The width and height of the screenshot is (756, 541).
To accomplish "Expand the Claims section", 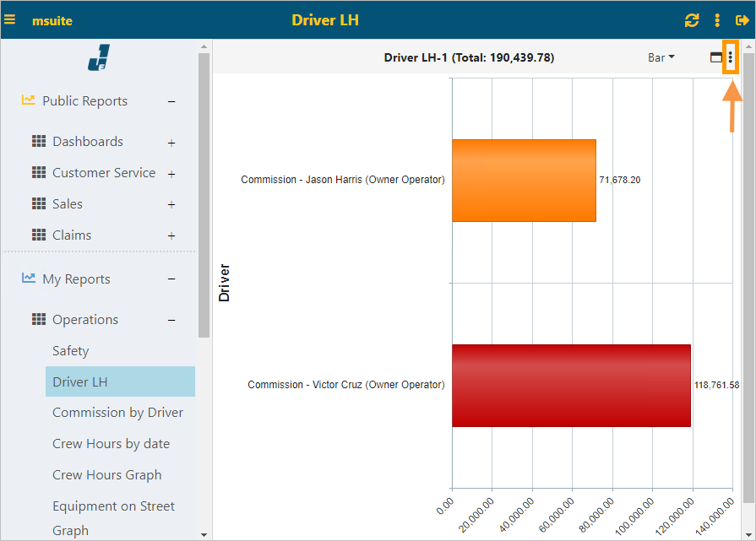I will (x=171, y=235).
